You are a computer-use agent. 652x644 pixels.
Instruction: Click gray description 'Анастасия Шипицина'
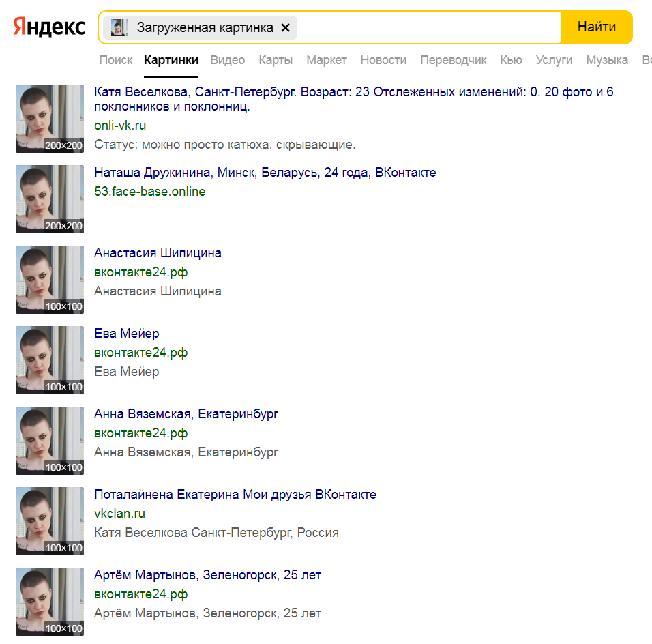[x=158, y=291]
